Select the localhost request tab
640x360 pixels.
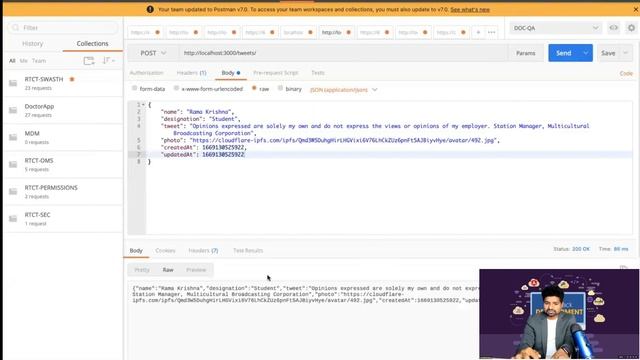pyautogui.click(x=298, y=32)
